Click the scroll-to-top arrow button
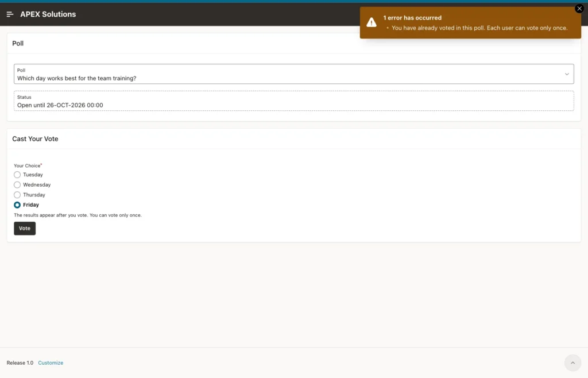 point(572,362)
